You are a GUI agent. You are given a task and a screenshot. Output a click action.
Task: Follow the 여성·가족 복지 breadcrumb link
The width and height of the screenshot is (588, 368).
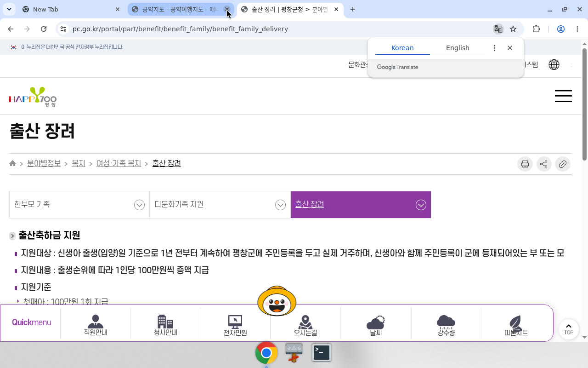tap(119, 163)
